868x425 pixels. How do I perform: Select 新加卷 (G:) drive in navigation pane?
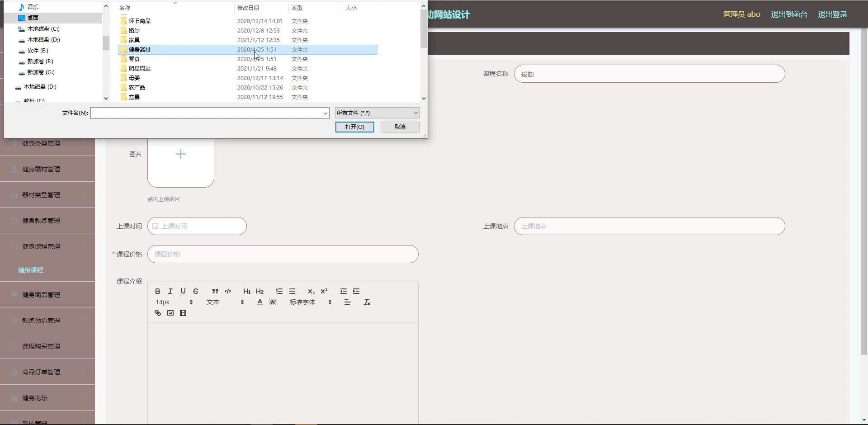point(41,72)
